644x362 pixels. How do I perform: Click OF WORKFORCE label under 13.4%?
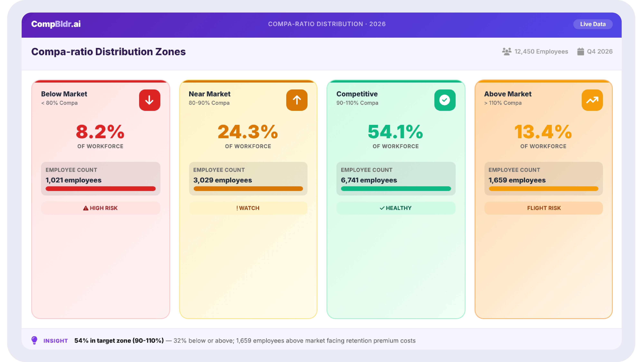point(543,146)
